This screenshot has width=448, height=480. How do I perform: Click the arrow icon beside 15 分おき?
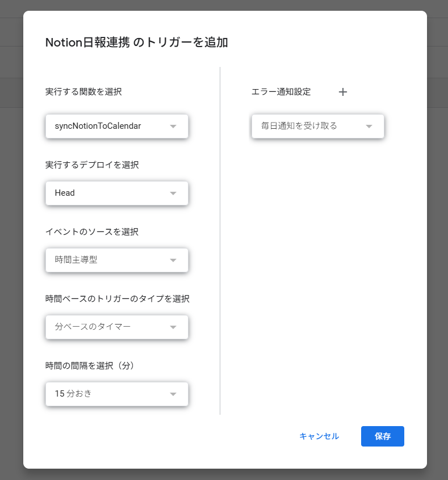173,394
